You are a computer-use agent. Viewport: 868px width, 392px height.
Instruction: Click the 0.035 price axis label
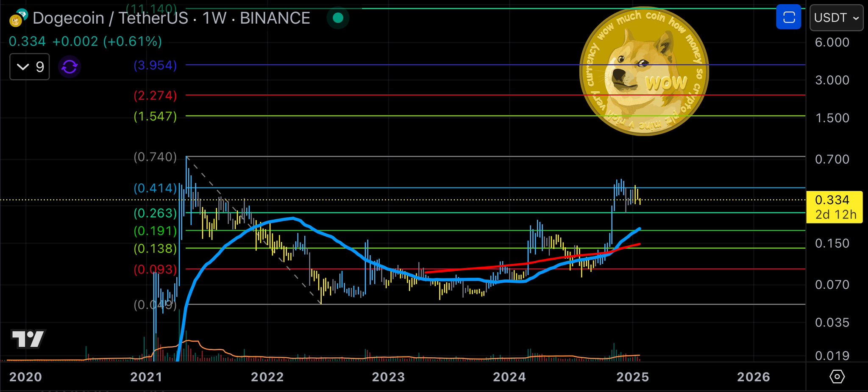coord(832,323)
